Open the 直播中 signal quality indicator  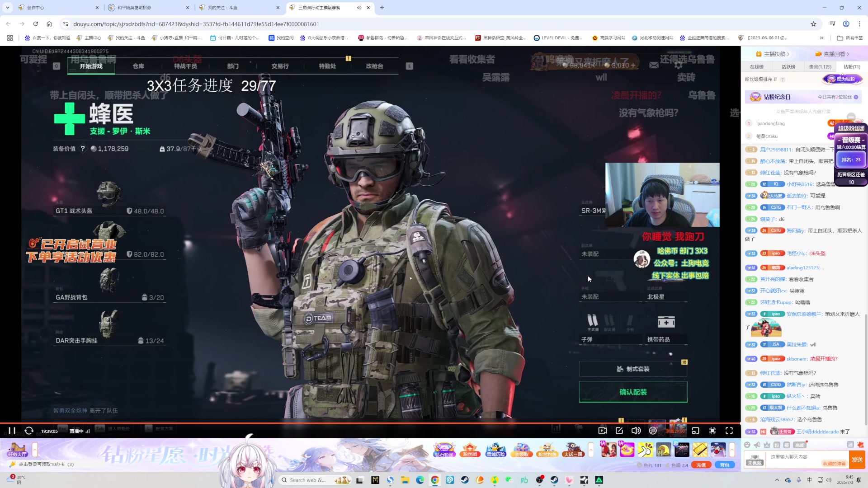80,431
